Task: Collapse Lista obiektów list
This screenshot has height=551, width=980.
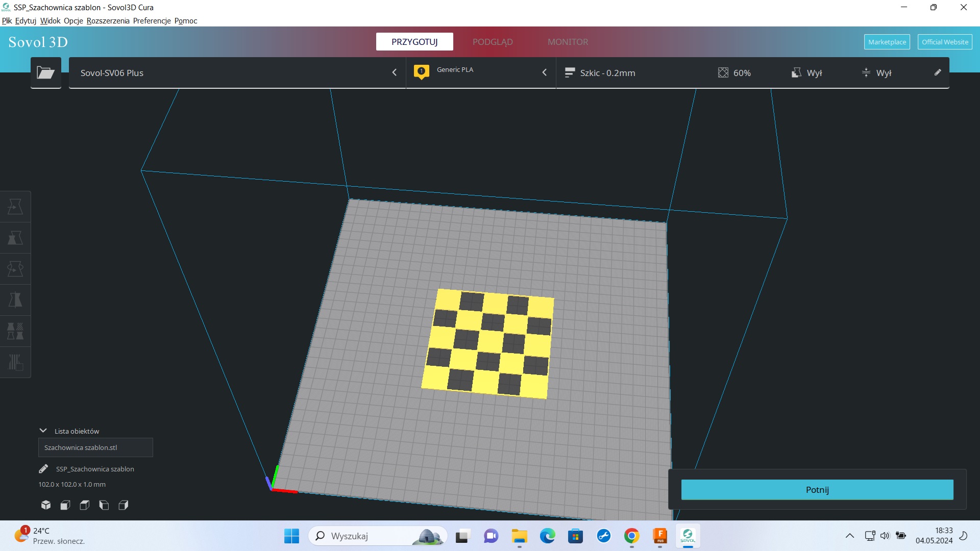Action: point(43,431)
